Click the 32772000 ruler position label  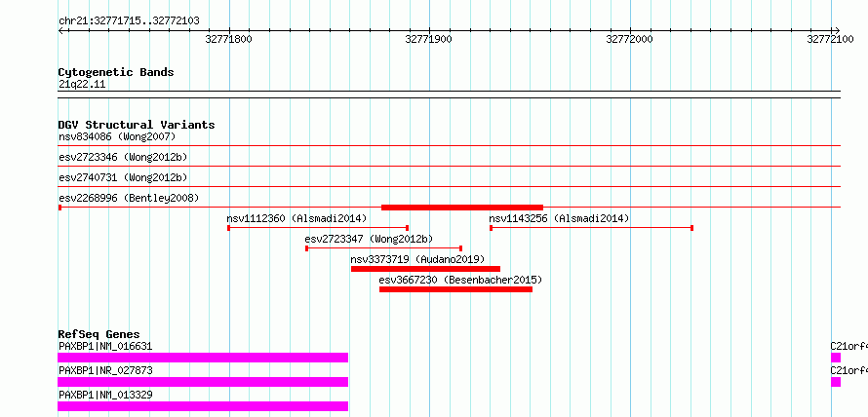coord(629,39)
